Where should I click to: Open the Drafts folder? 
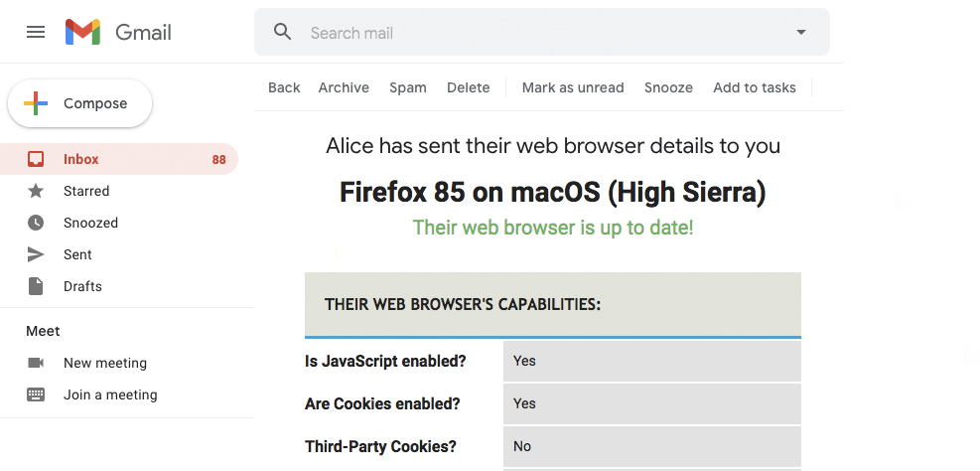pyautogui.click(x=82, y=286)
